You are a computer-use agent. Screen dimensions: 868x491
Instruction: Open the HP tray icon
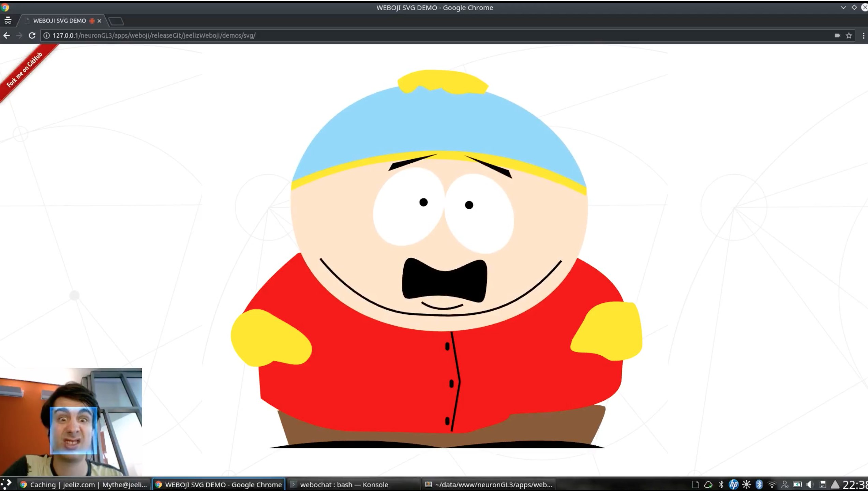click(x=734, y=485)
